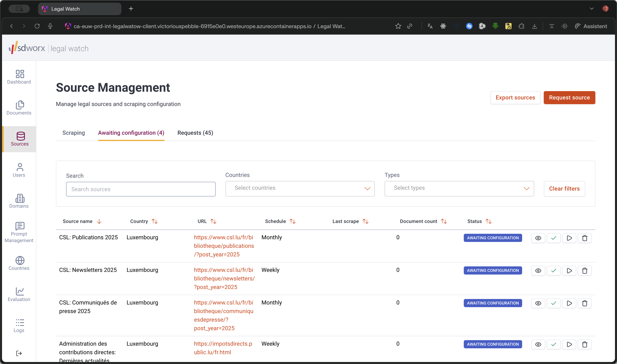Switch to Requests (45) tab

coord(195,133)
